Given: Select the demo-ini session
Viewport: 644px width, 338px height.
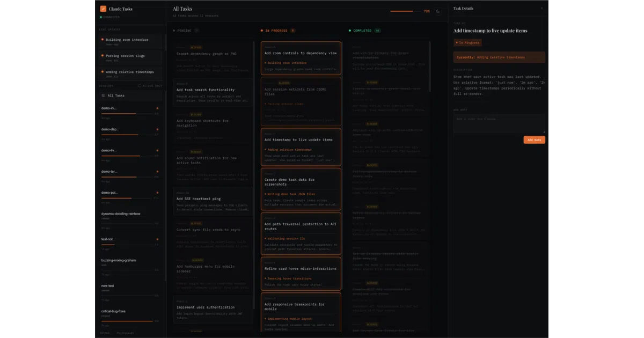Looking at the screenshot, I should pyautogui.click(x=130, y=113).
